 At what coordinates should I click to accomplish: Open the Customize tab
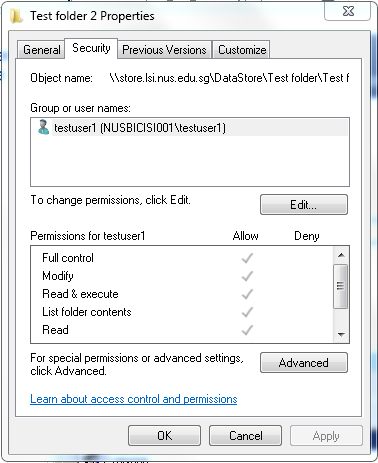pyautogui.click(x=242, y=50)
